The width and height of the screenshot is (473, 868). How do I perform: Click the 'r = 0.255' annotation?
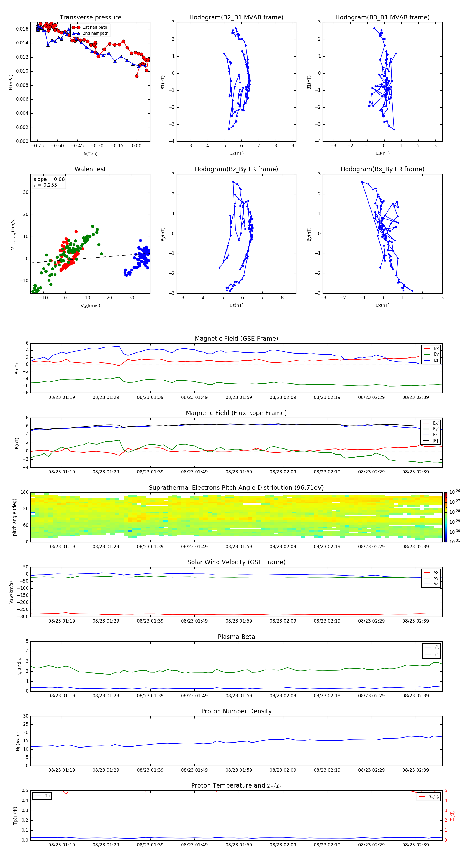(45, 185)
